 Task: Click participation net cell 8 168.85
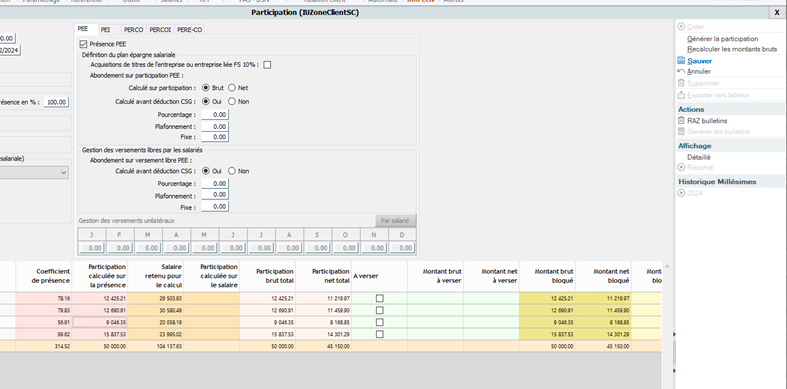[x=324, y=322]
